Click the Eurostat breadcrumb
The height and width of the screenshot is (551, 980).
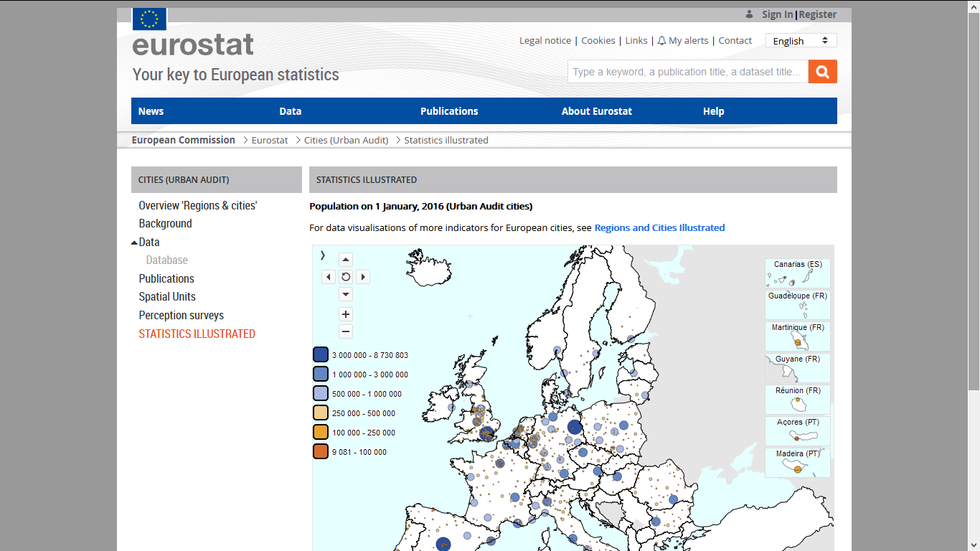pyautogui.click(x=270, y=140)
